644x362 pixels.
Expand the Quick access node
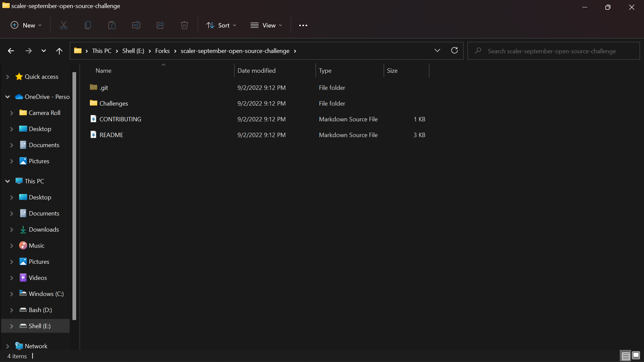[x=7, y=77]
